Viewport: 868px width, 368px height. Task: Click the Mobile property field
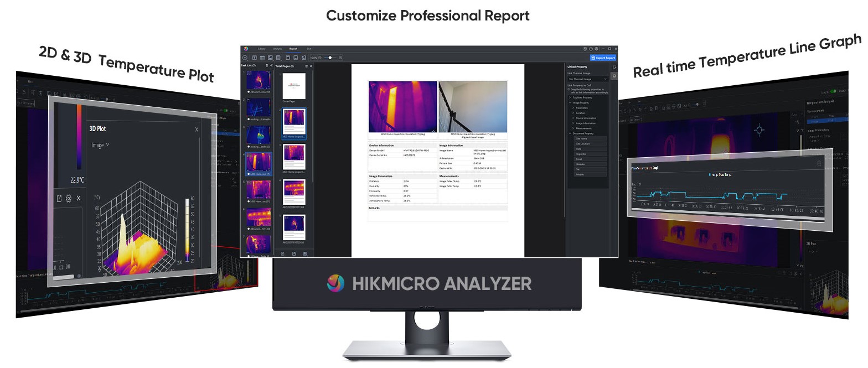591,174
